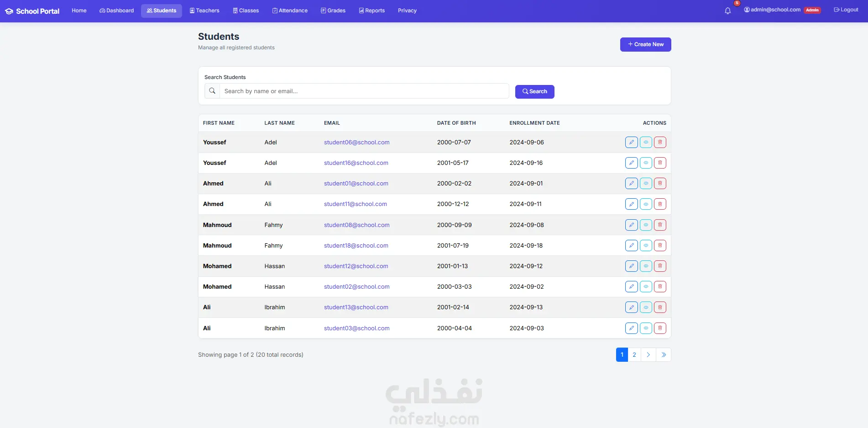Open student03@school.com email link

(356, 328)
